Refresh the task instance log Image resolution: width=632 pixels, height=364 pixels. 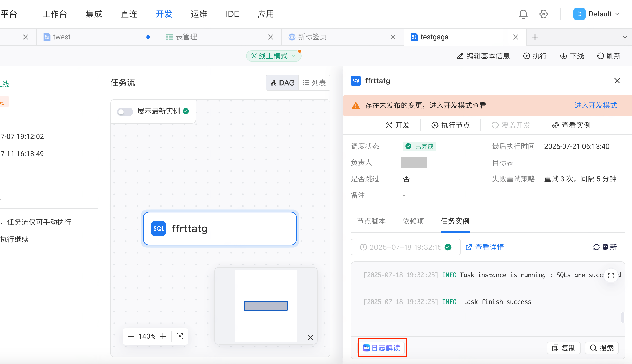coord(605,247)
